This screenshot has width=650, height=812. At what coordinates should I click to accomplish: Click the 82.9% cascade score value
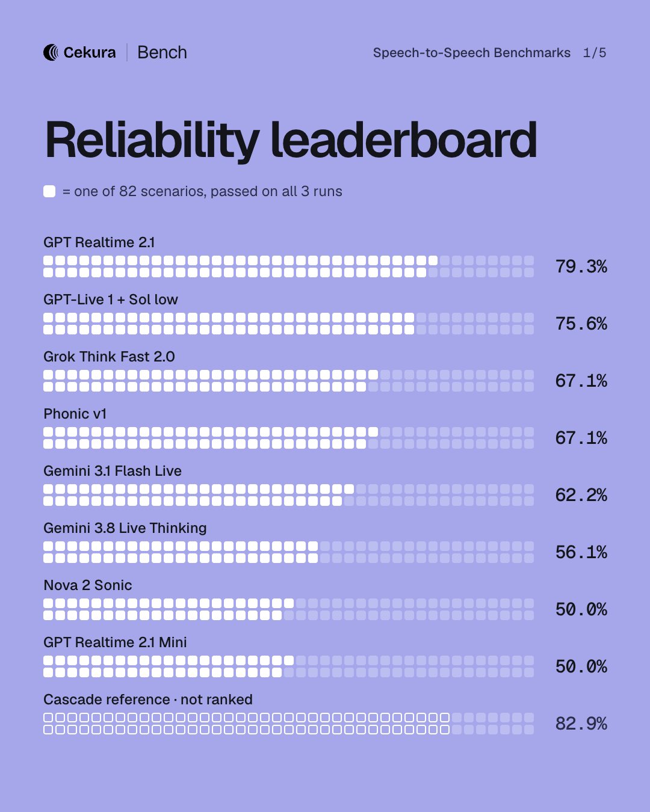pyautogui.click(x=581, y=724)
